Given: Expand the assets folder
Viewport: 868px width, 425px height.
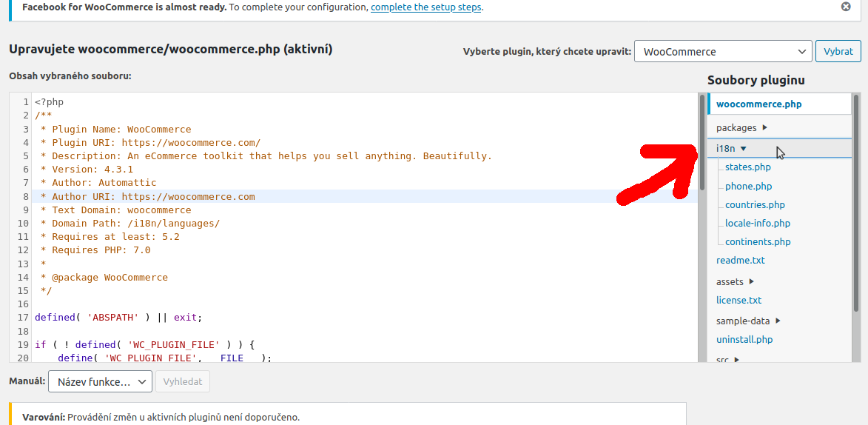Looking at the screenshot, I should 735,281.
